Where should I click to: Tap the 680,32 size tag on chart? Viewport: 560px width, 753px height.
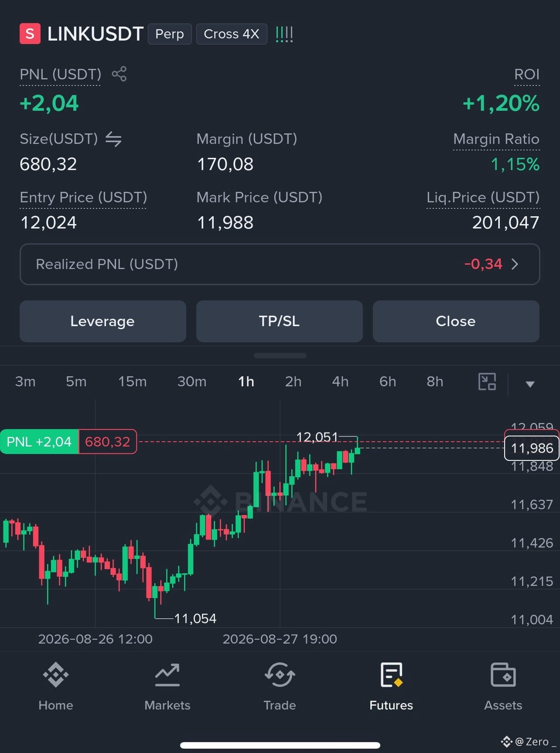tap(107, 442)
